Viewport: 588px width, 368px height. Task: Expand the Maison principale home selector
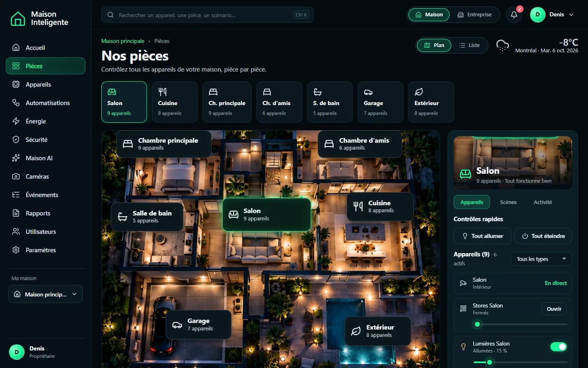click(45, 294)
